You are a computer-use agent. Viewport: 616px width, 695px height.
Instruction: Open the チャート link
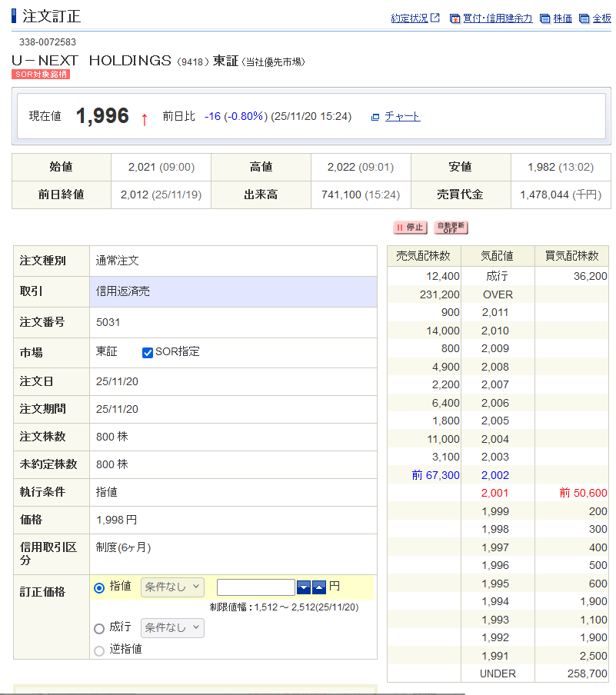point(402,116)
